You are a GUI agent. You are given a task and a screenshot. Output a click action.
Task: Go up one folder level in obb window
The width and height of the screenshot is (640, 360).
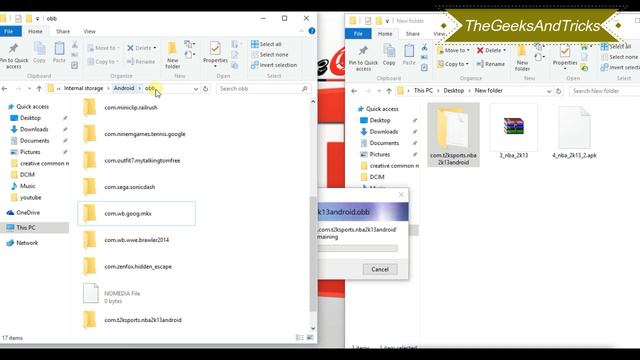click(x=39, y=89)
